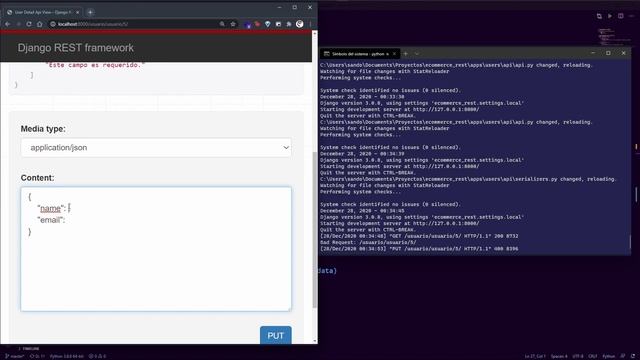The height and width of the screenshot is (360, 640).
Task: Click the VS Code split editor icon
Action: pyautogui.click(x=620, y=16)
